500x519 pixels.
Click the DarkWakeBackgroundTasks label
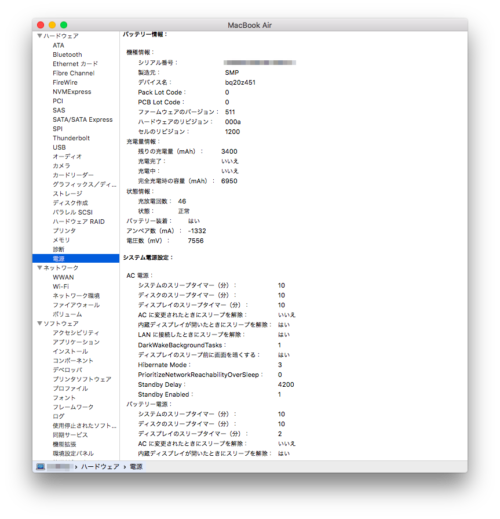(x=181, y=345)
